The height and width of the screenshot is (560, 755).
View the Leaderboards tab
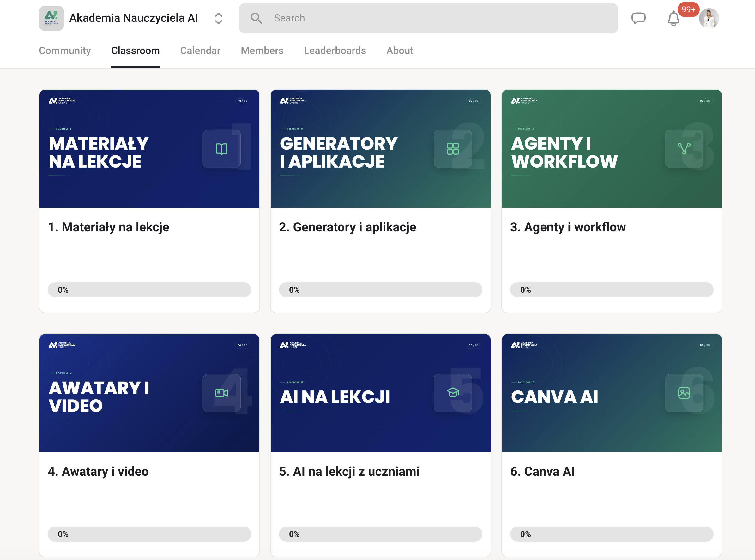tap(335, 51)
